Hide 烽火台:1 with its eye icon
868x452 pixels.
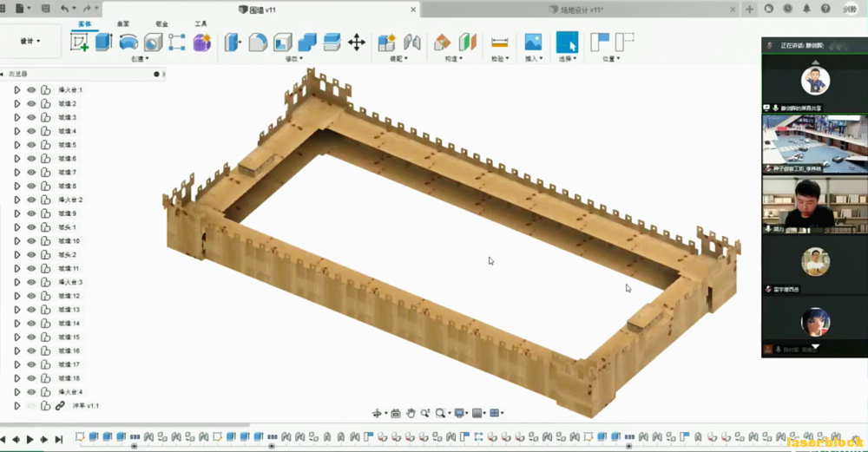(x=31, y=89)
